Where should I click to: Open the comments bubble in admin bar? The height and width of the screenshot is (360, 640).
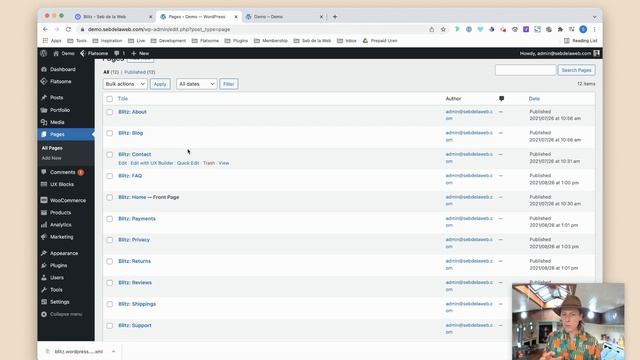tap(119, 53)
